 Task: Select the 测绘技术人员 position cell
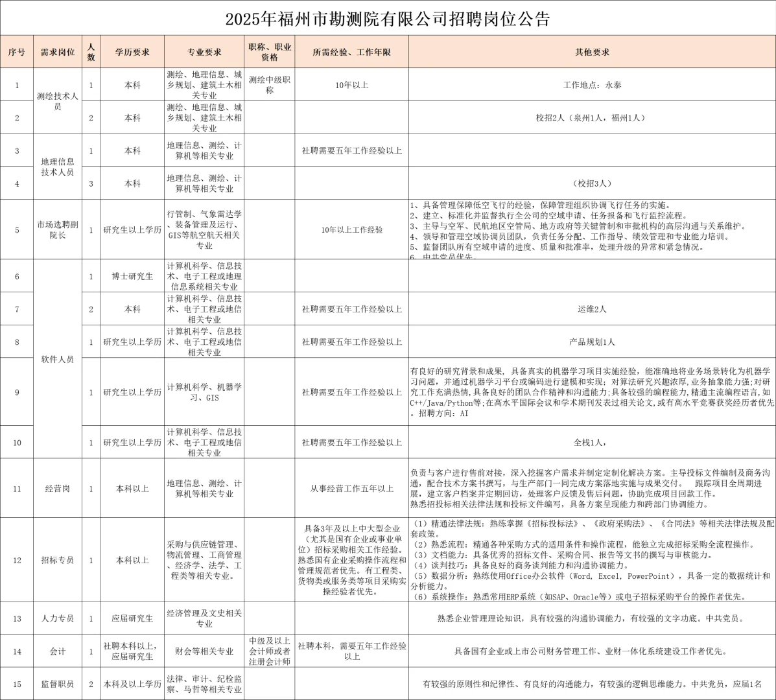point(58,101)
